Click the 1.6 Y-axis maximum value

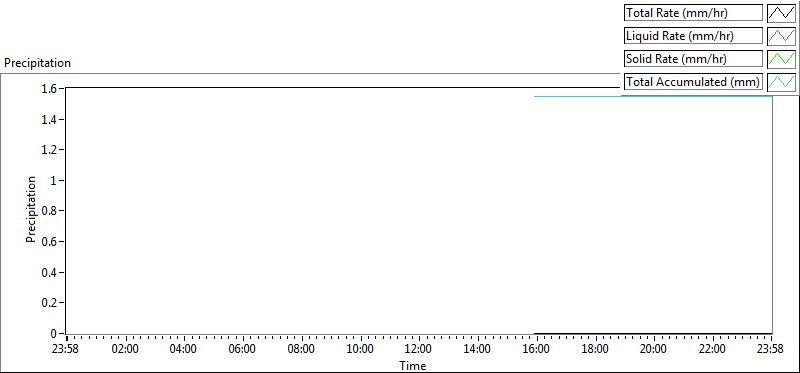49,89
